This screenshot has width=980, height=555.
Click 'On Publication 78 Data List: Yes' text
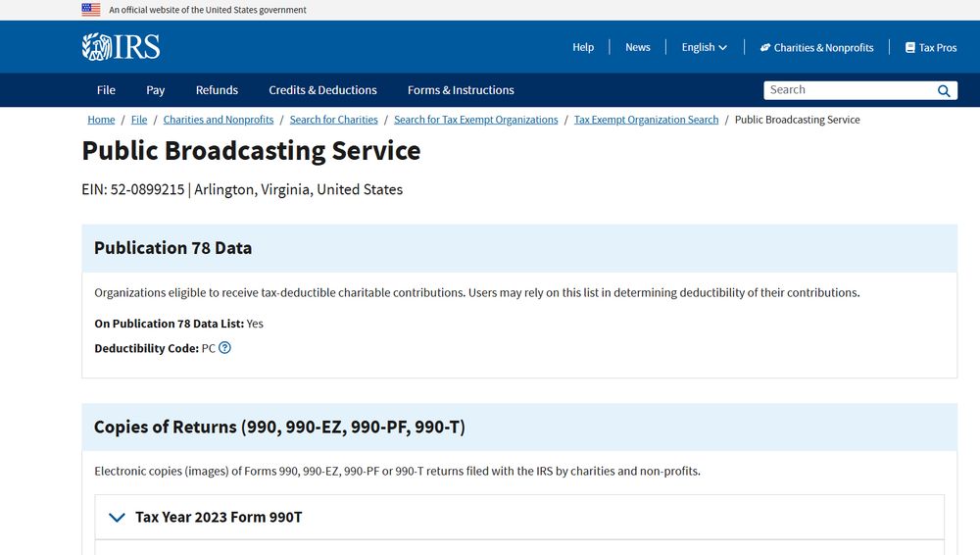coord(178,324)
